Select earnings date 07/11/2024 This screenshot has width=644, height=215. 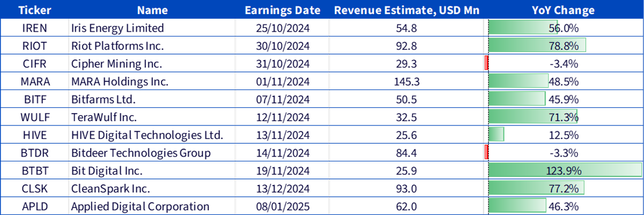[x=282, y=99]
